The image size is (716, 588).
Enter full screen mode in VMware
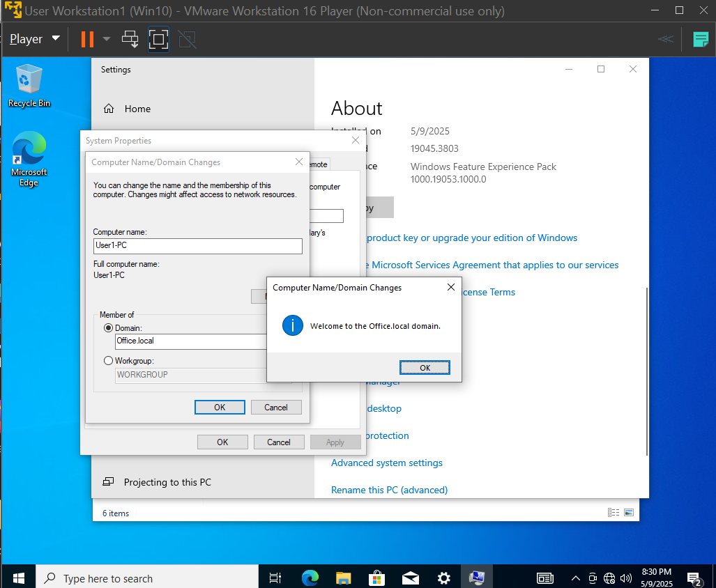point(158,39)
